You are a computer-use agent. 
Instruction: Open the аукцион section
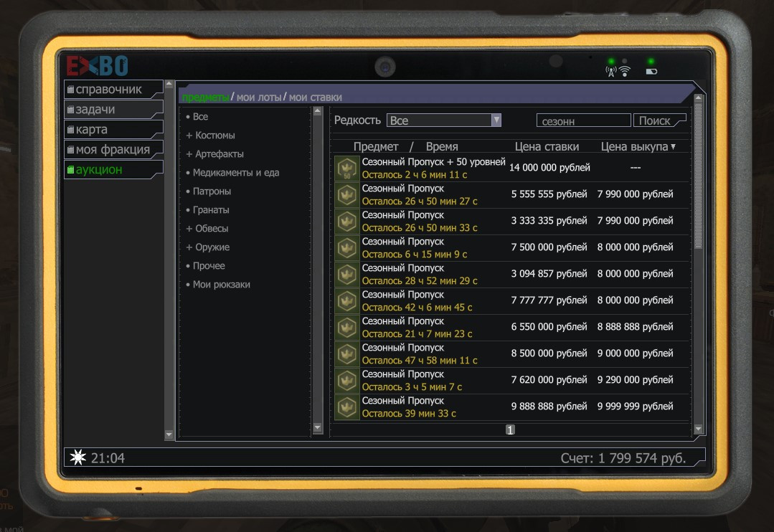point(113,170)
